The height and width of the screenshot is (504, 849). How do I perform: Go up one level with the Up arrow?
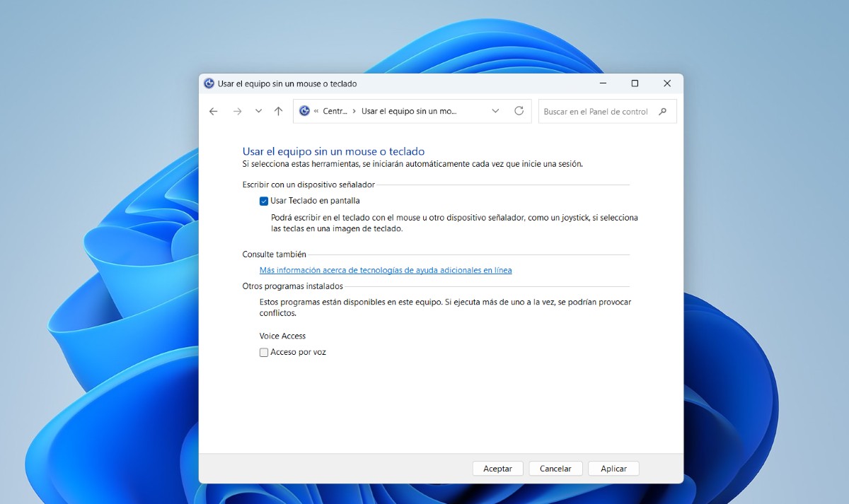(278, 111)
